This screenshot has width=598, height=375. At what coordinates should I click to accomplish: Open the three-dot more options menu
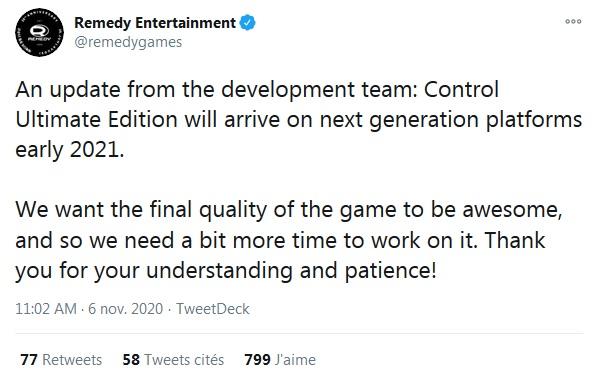point(573,21)
